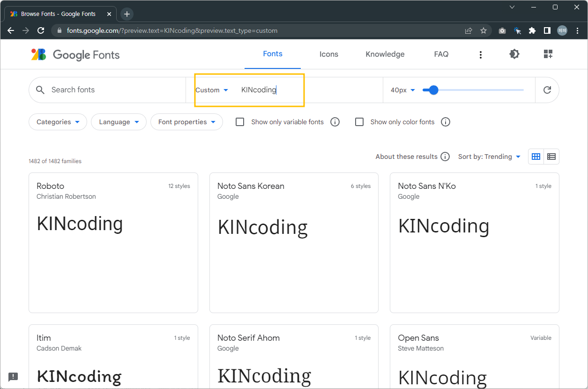Open the browser extensions puzzle icon

pyautogui.click(x=532, y=30)
